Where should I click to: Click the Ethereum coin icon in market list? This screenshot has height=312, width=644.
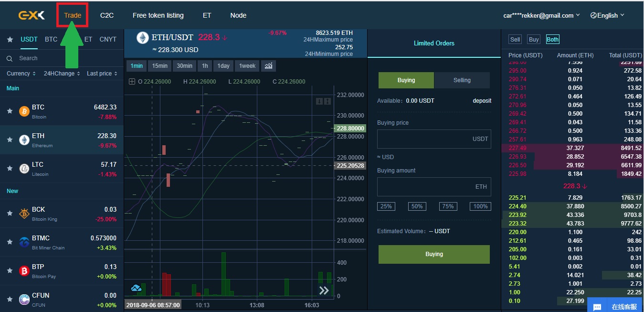click(24, 140)
